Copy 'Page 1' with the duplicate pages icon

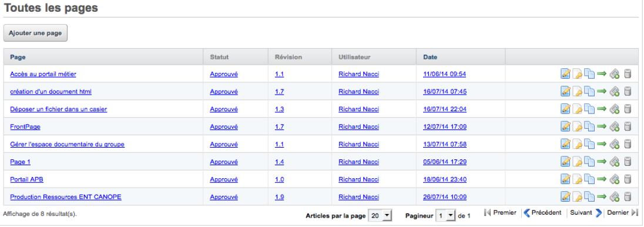click(x=589, y=162)
